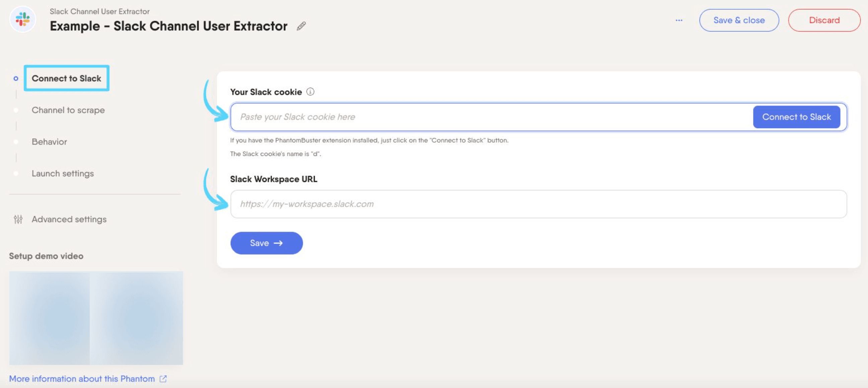Click the external link icon beside Phantom info
This screenshot has height=388, width=868.
(x=163, y=379)
